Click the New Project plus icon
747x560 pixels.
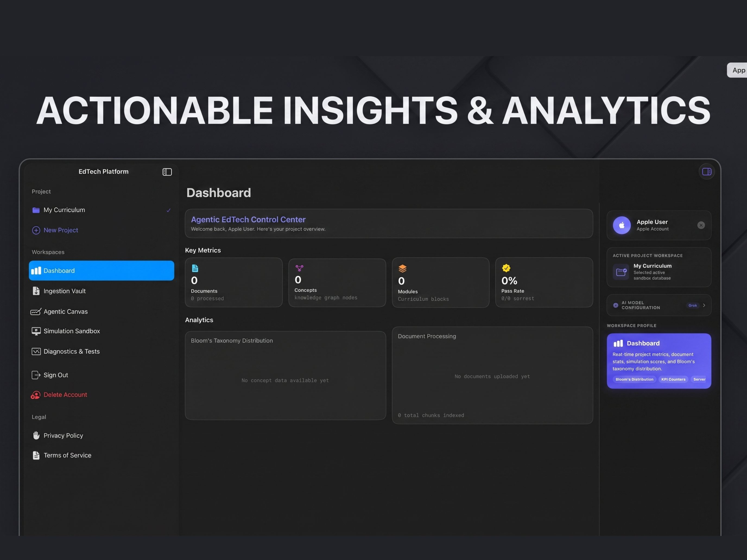(x=36, y=230)
